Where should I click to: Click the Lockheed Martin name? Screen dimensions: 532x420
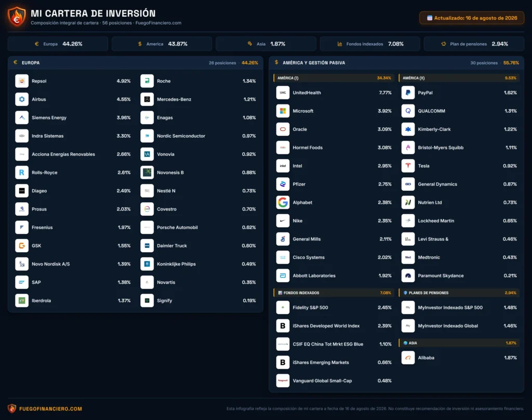point(436,221)
